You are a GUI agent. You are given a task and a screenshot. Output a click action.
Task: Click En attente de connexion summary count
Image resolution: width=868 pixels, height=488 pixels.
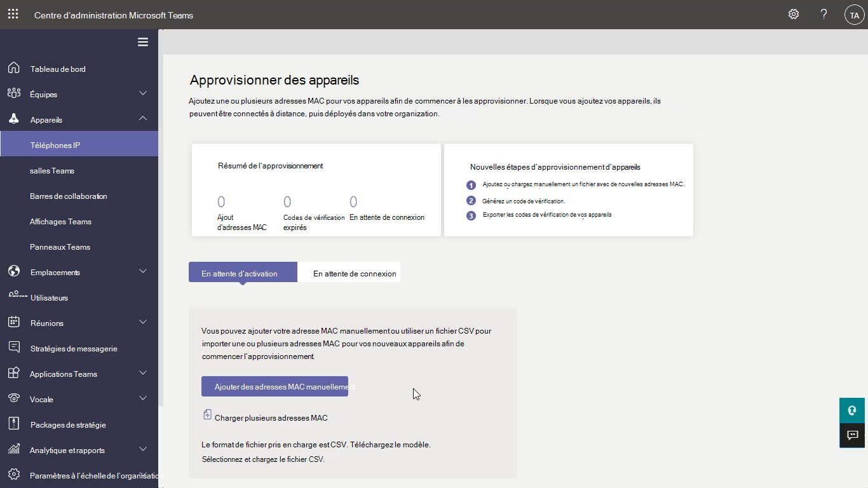(x=353, y=202)
